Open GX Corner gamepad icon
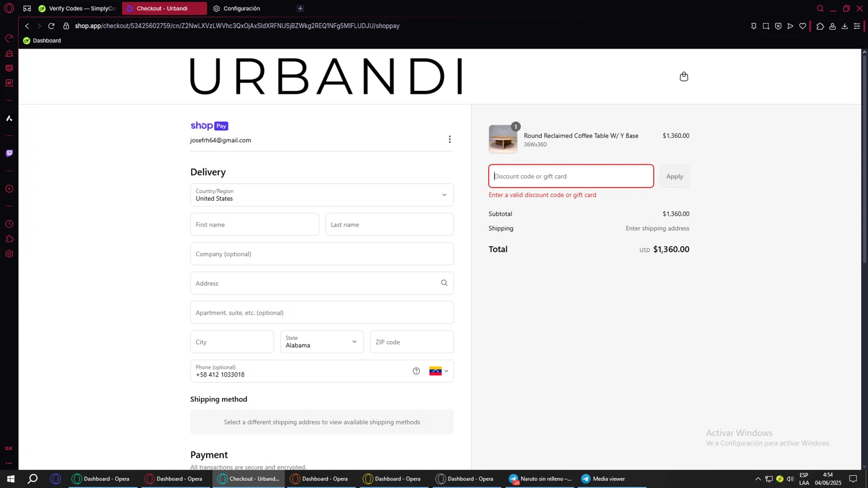This screenshot has width=868, height=488. coord(27,9)
